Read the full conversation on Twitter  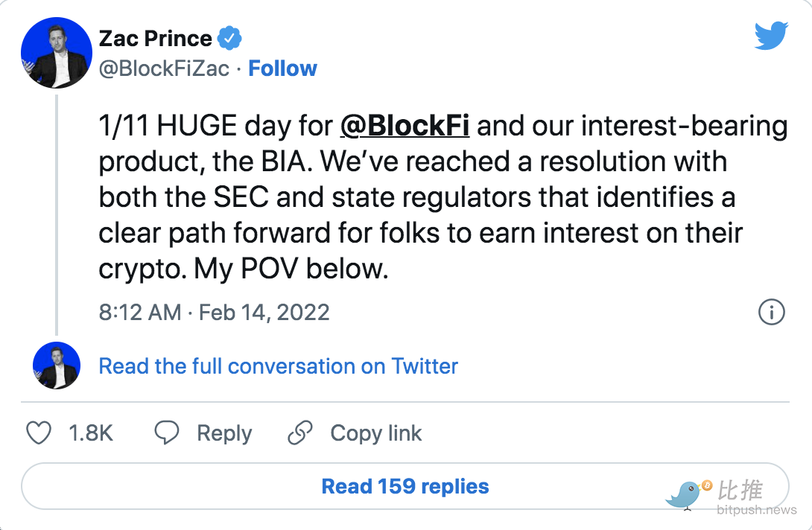point(278,366)
